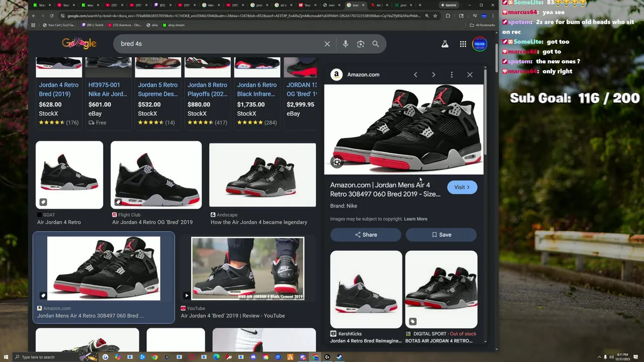Click the volume icon in system tray
The height and width of the screenshot is (362, 644).
(x=611, y=357)
